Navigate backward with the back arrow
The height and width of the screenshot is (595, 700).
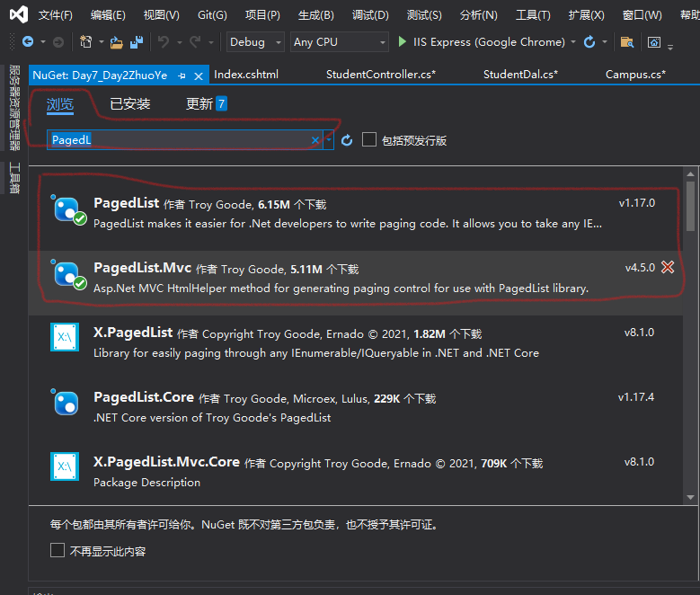[28, 42]
